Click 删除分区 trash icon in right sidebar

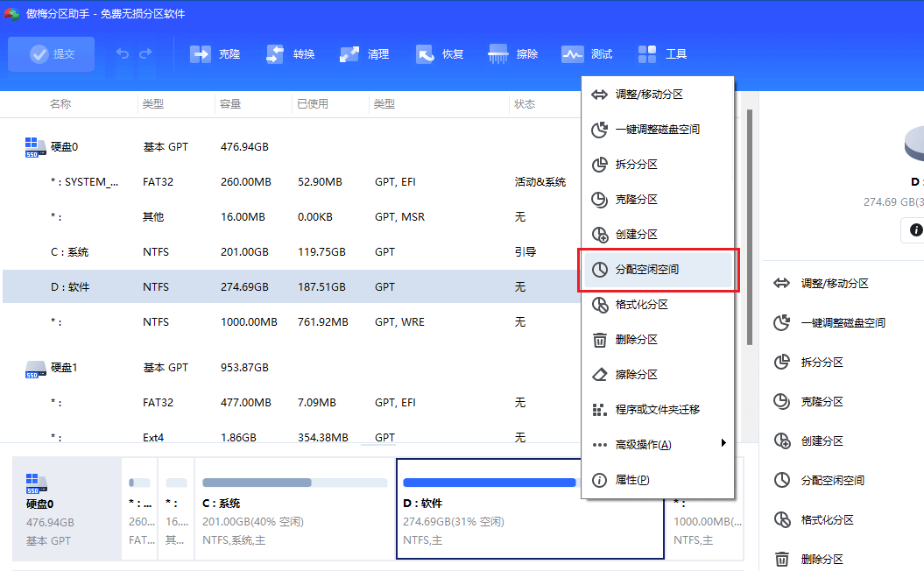coord(781,560)
